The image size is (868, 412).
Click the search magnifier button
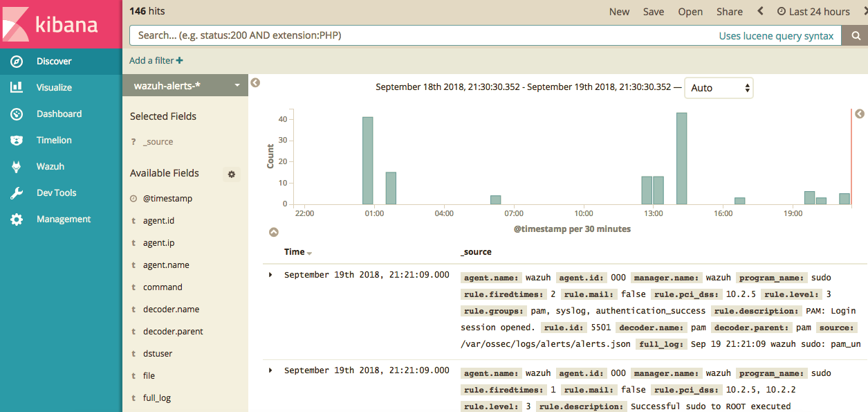click(x=855, y=35)
